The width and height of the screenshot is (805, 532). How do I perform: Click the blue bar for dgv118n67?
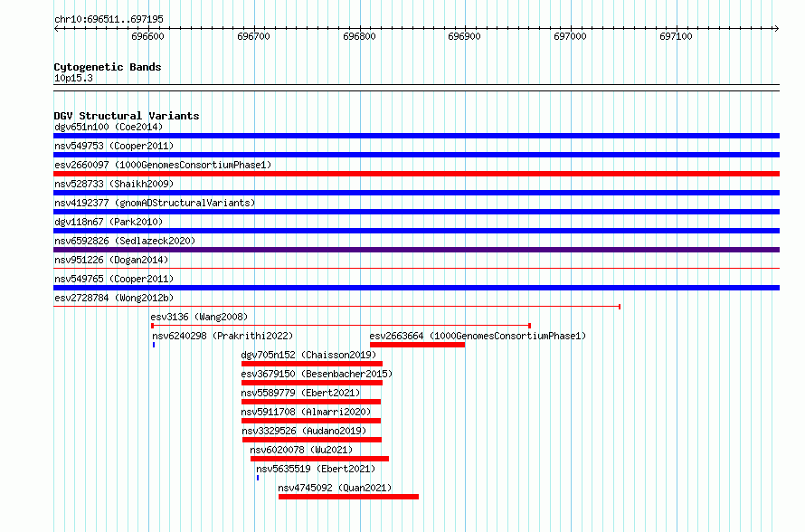coord(416,231)
